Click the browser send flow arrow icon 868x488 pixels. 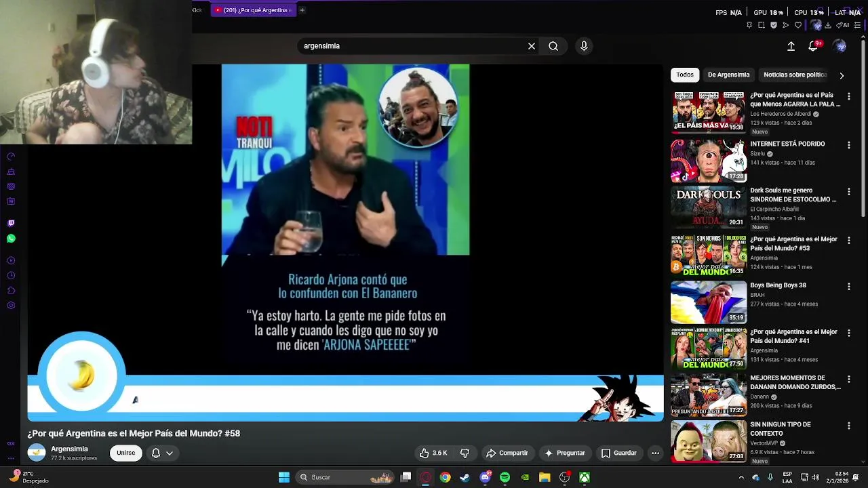(786, 25)
